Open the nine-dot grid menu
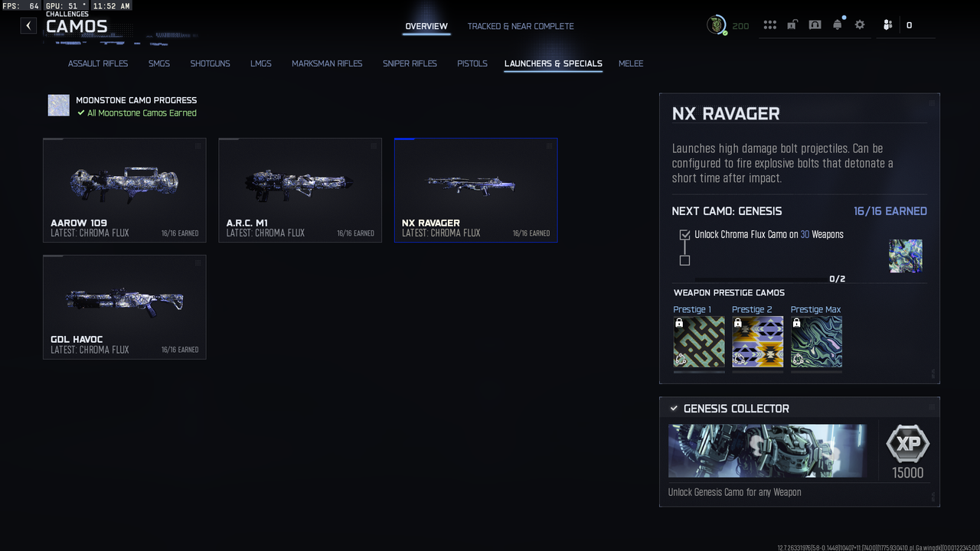The image size is (980, 551). (x=770, y=25)
